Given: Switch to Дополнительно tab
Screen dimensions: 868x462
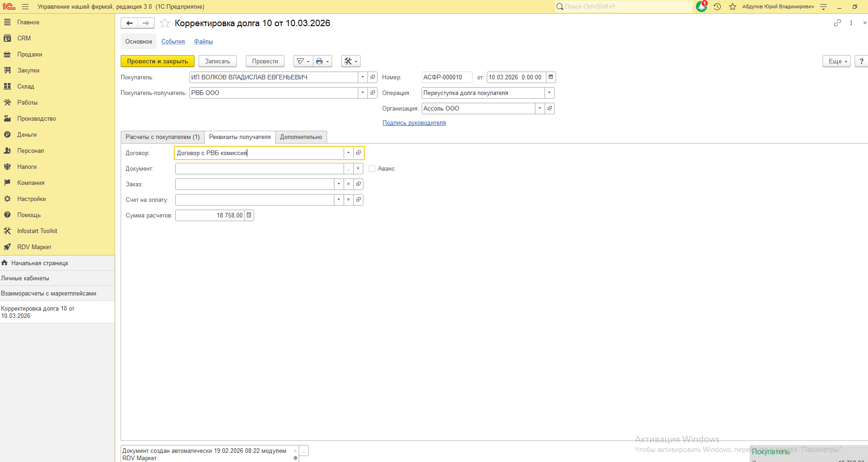Looking at the screenshot, I should (x=301, y=137).
